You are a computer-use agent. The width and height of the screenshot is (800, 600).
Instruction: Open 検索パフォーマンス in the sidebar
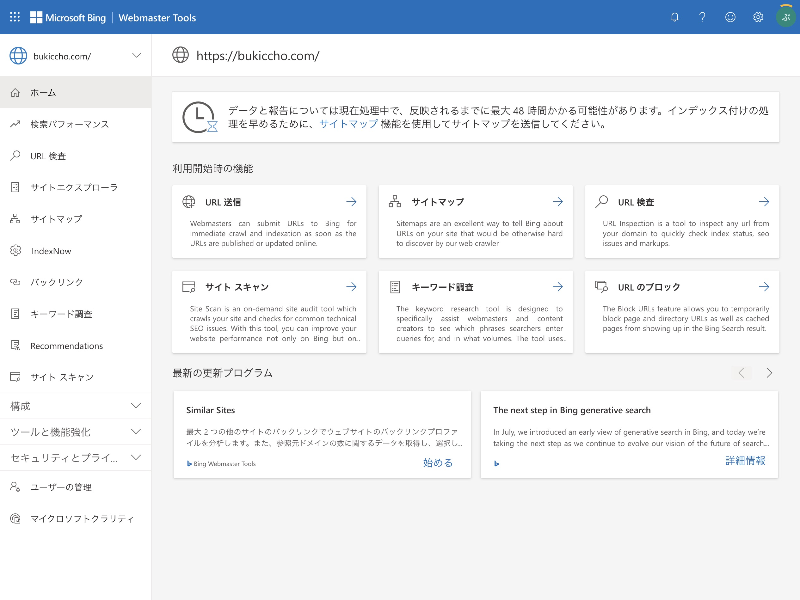coord(76,124)
